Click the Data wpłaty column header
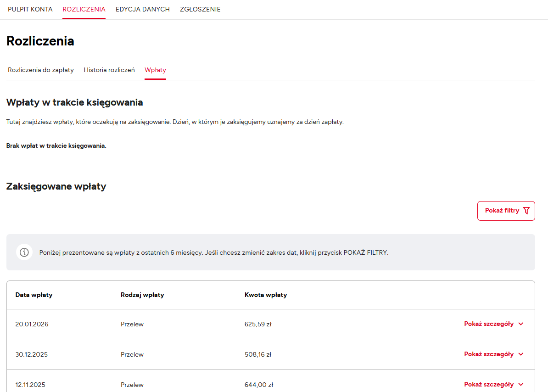Viewport: 548px width, 392px height. [34, 295]
